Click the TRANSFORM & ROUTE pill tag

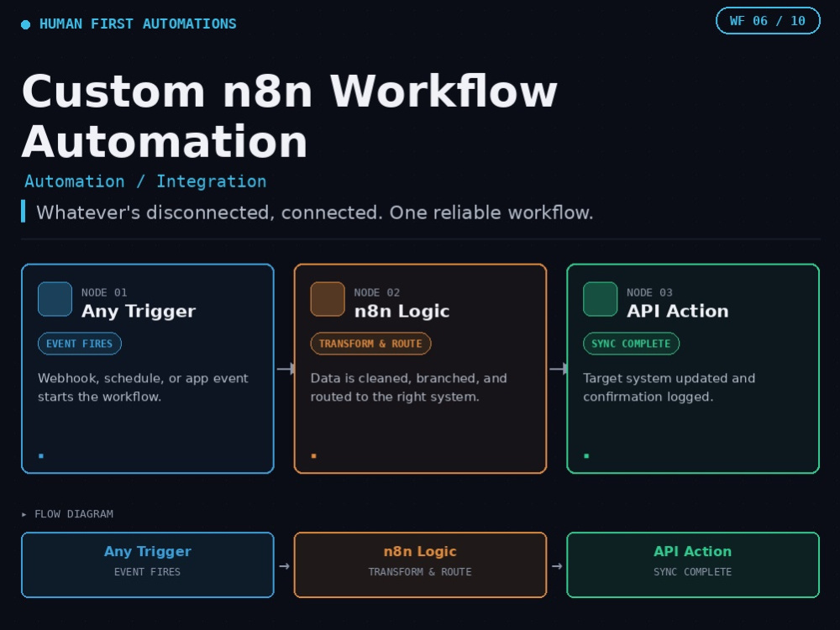coord(370,344)
